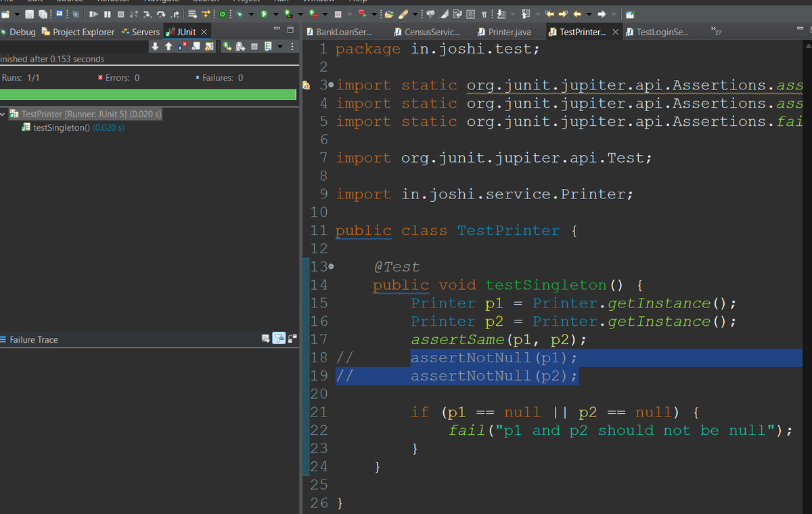Switch to the Servers tab

click(x=141, y=32)
